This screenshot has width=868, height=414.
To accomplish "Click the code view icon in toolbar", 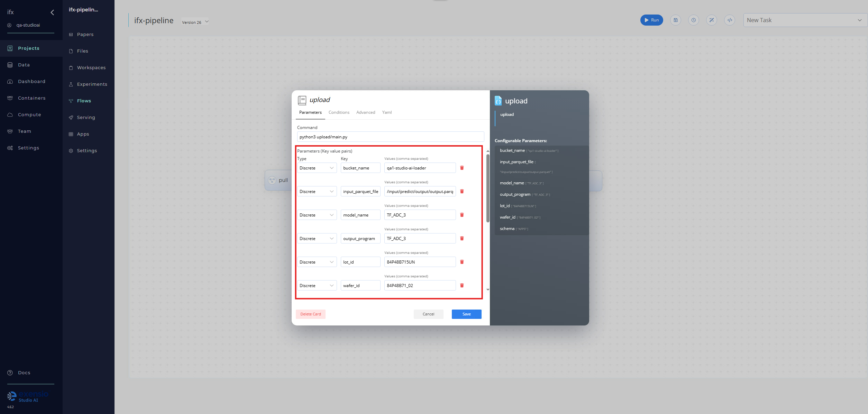I will tap(730, 20).
